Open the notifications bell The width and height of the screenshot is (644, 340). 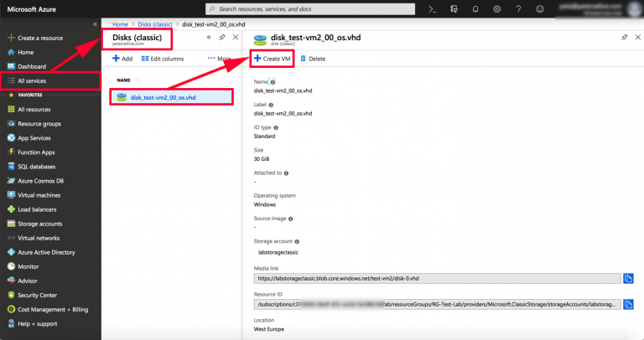[475, 9]
